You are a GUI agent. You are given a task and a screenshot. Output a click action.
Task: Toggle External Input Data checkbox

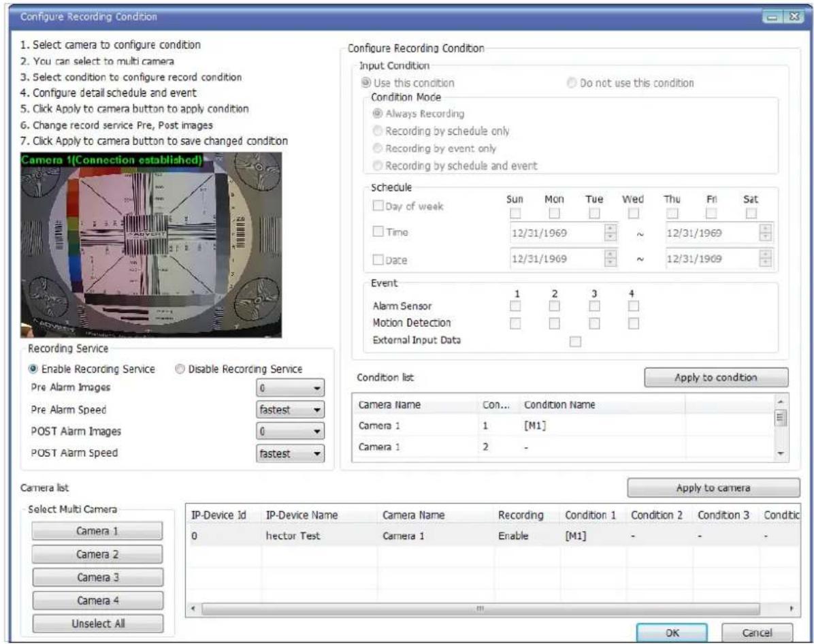click(575, 341)
